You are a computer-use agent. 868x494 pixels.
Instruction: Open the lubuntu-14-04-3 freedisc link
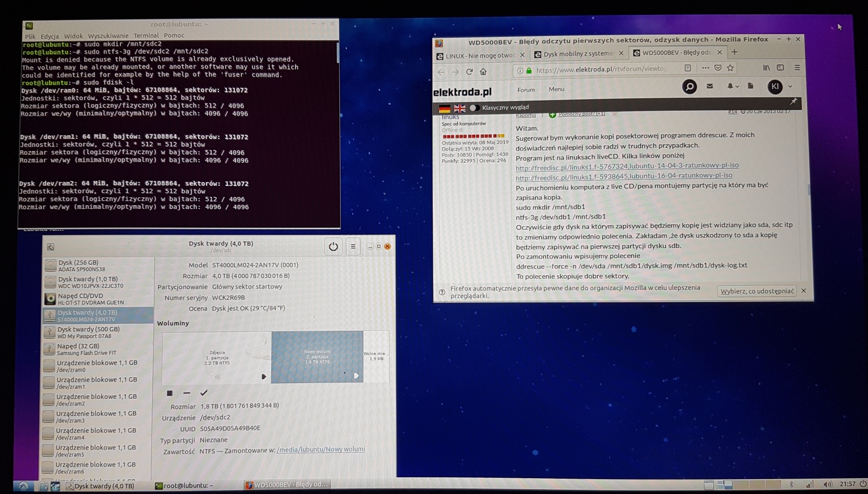click(x=627, y=166)
